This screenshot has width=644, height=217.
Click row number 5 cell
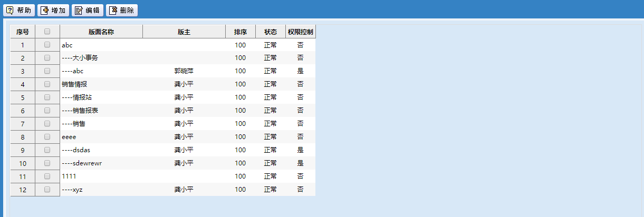tap(23, 97)
